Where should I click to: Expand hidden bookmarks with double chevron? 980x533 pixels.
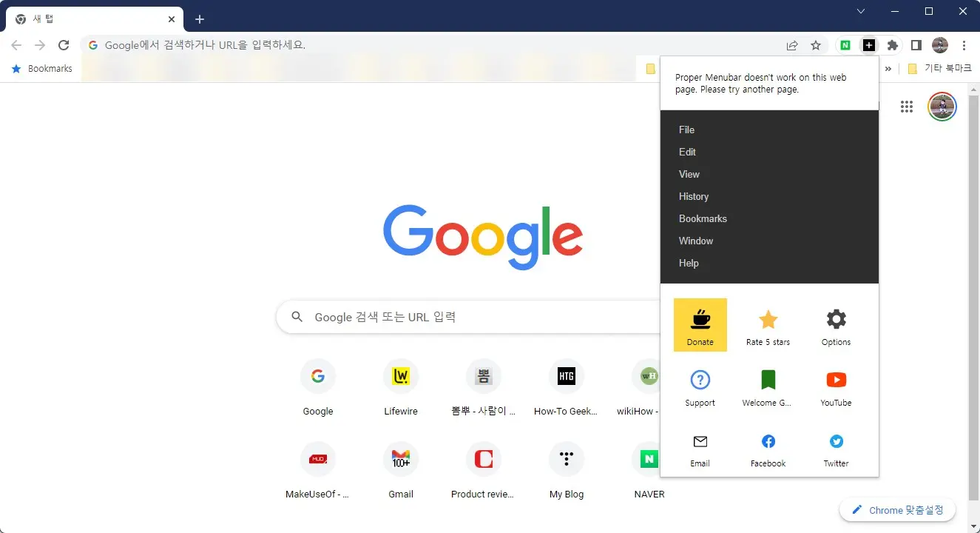pos(888,69)
